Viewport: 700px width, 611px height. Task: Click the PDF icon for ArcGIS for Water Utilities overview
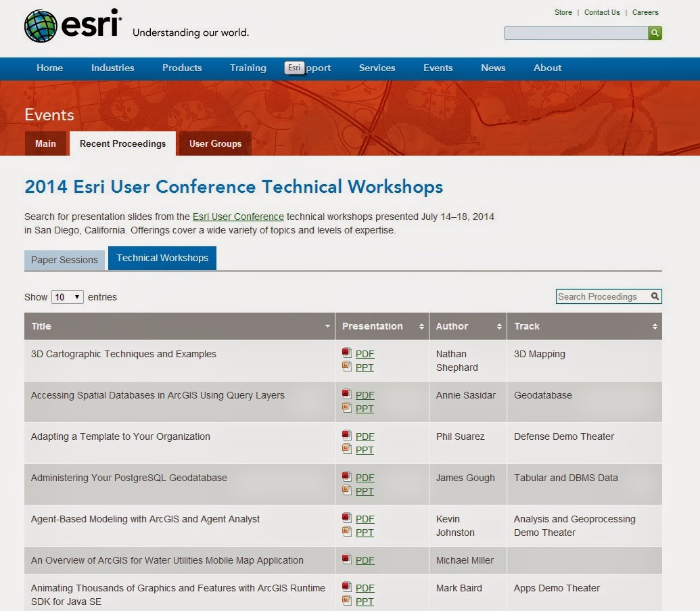pyautogui.click(x=346, y=560)
